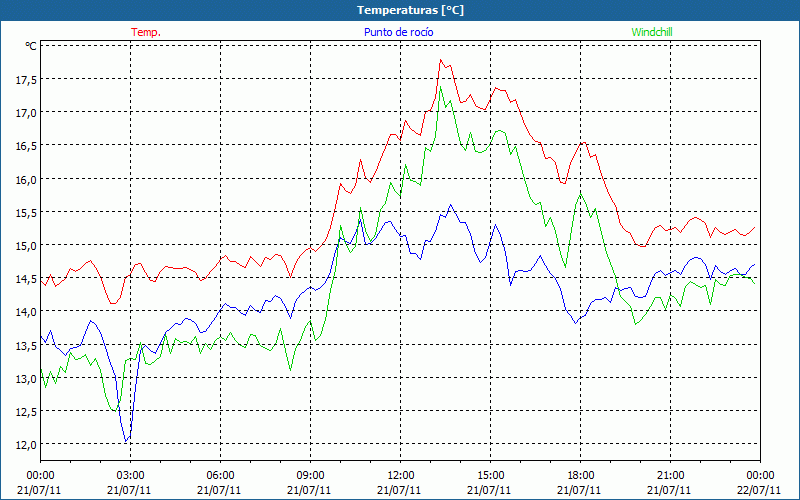This screenshot has height=500, width=800.
Task: Click the 16,0 y-axis value
Action: [x=27, y=179]
